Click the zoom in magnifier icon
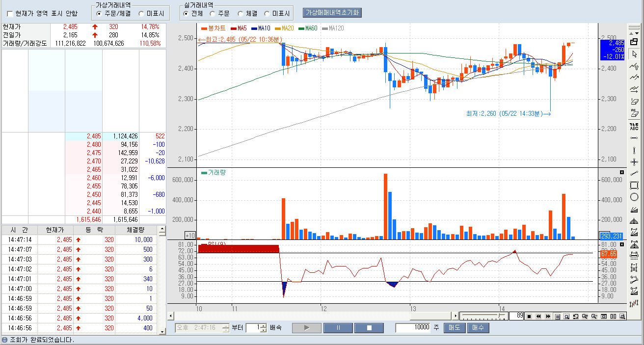 pyautogui.click(x=585, y=317)
